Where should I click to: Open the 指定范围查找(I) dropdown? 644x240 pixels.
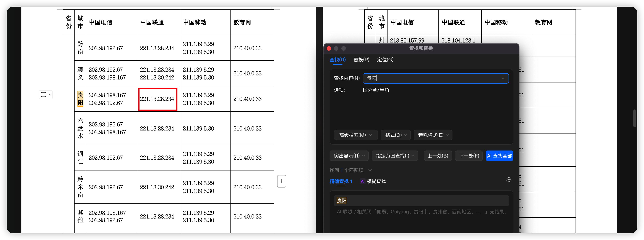click(395, 156)
